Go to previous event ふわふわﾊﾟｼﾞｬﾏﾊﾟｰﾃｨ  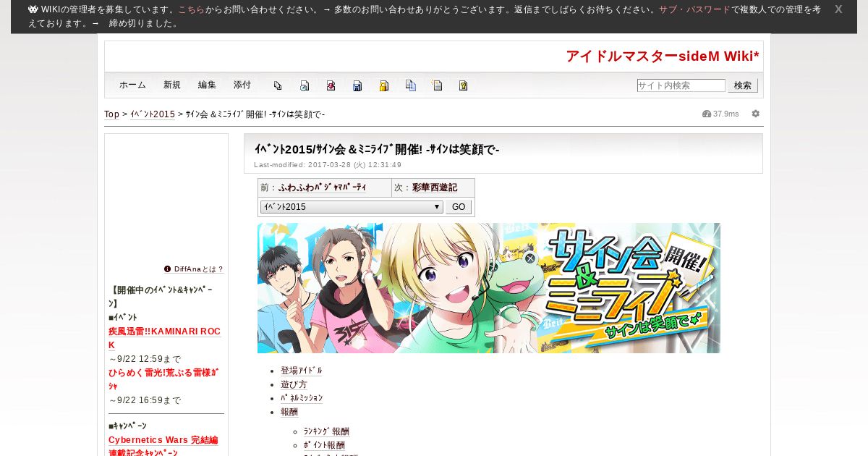pos(323,187)
